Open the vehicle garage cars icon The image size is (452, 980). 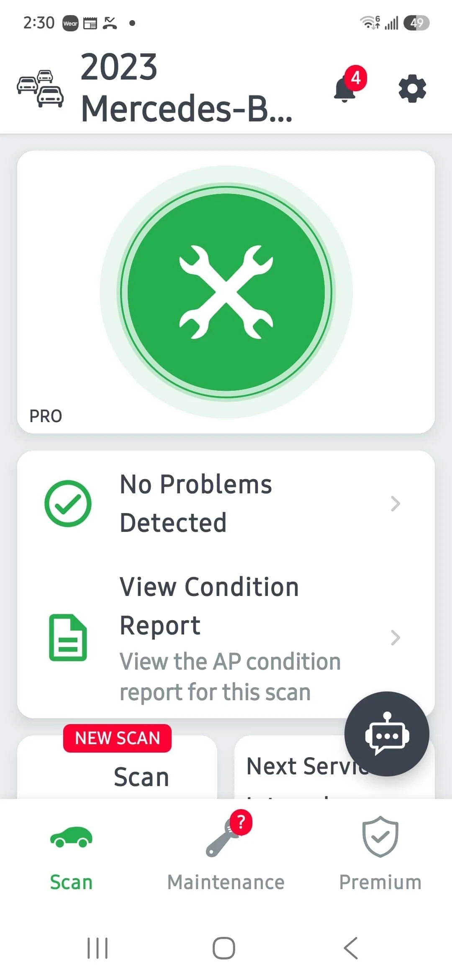pyautogui.click(x=40, y=88)
